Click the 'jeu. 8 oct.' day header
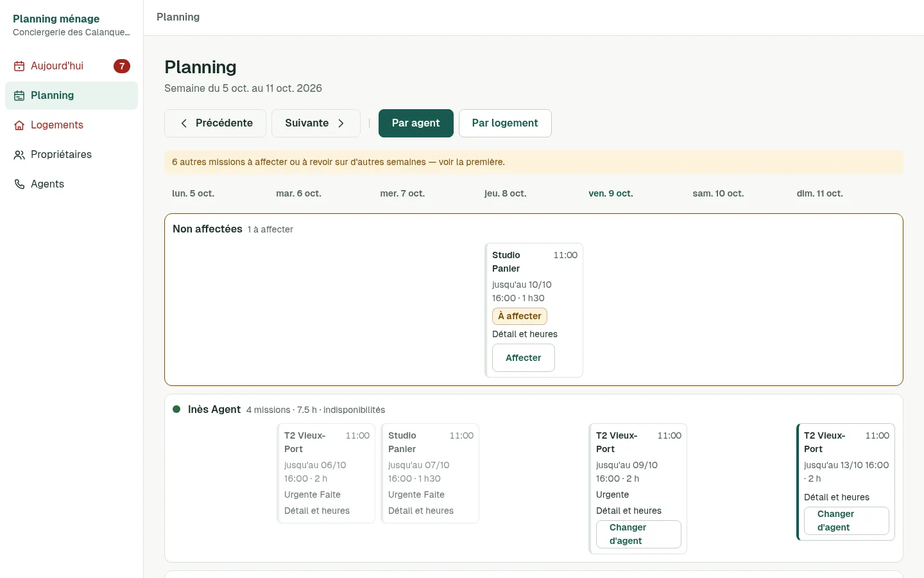The image size is (924, 578). (506, 193)
